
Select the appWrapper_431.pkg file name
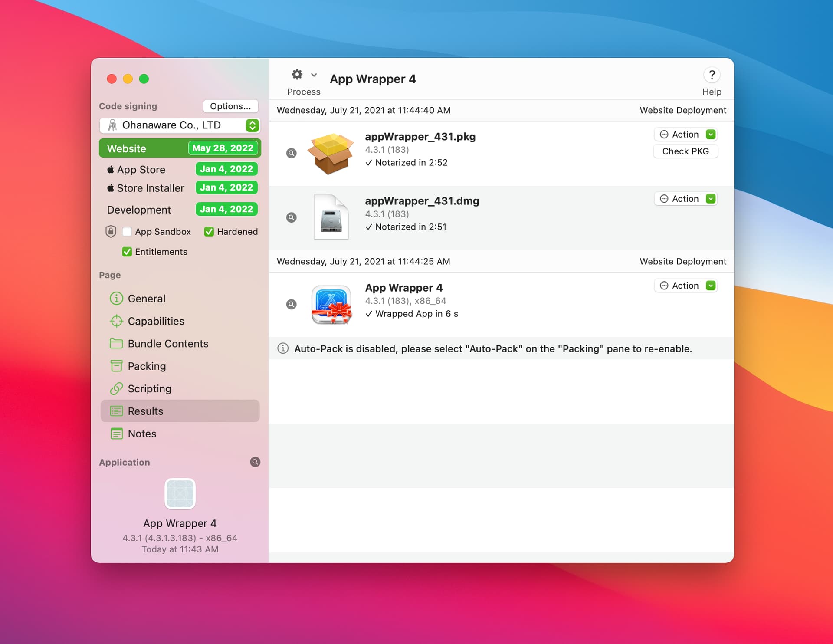[420, 137]
